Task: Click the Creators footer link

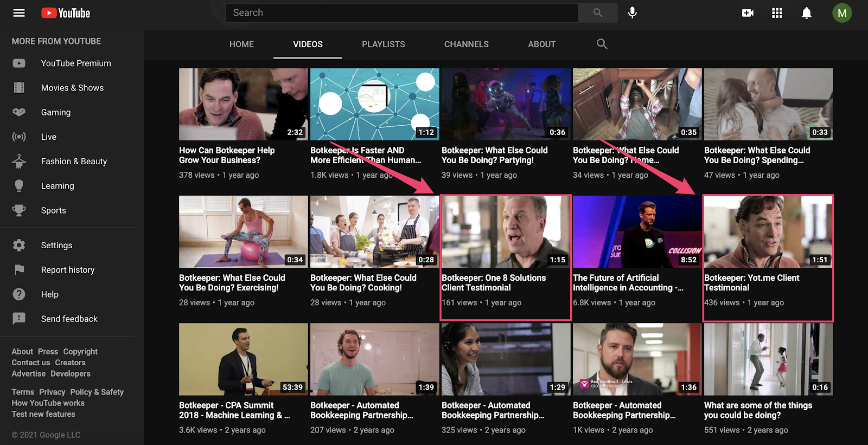Action: [x=70, y=363]
